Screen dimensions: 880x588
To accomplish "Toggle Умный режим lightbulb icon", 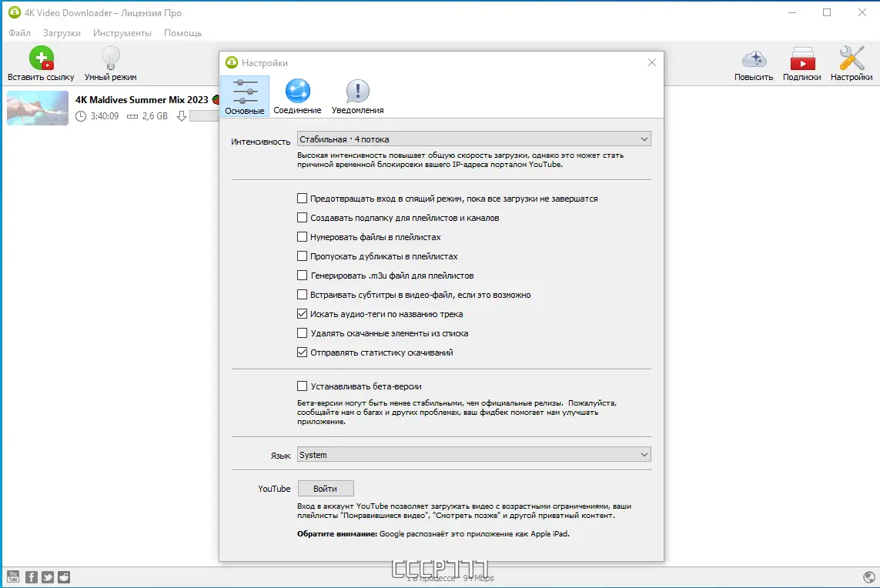I will 111,57.
